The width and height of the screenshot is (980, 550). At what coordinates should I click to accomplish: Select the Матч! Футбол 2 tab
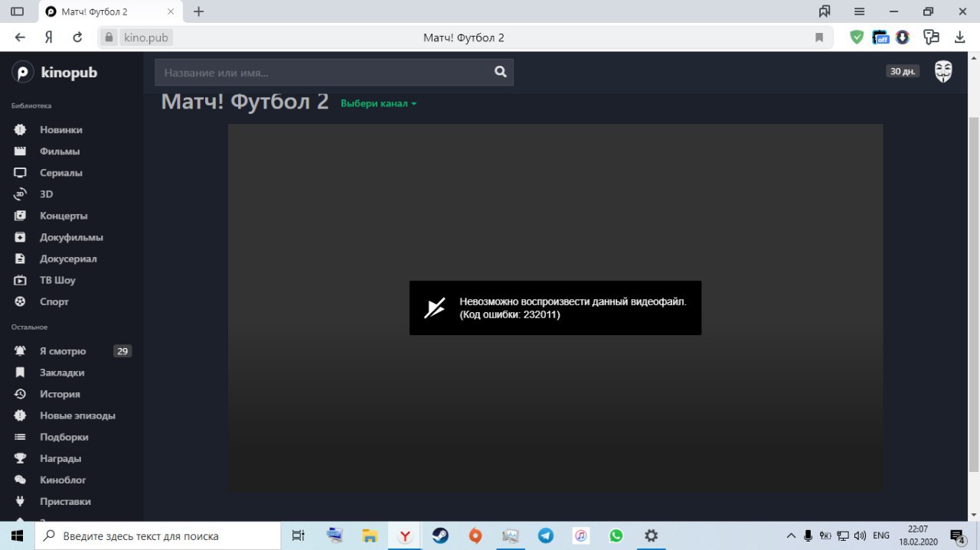(109, 12)
